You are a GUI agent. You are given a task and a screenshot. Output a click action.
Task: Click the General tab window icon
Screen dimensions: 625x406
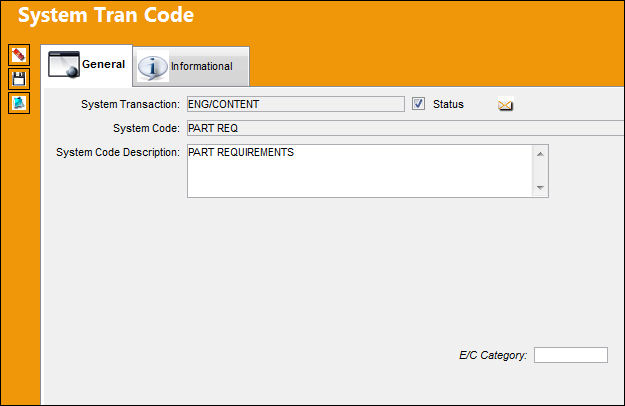[64, 64]
